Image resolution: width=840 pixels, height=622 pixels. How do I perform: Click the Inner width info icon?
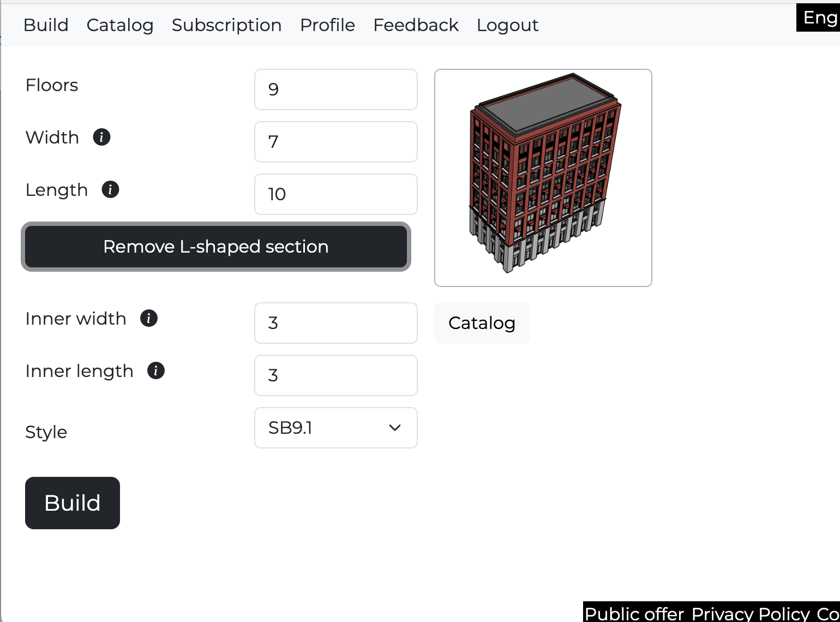[149, 318]
